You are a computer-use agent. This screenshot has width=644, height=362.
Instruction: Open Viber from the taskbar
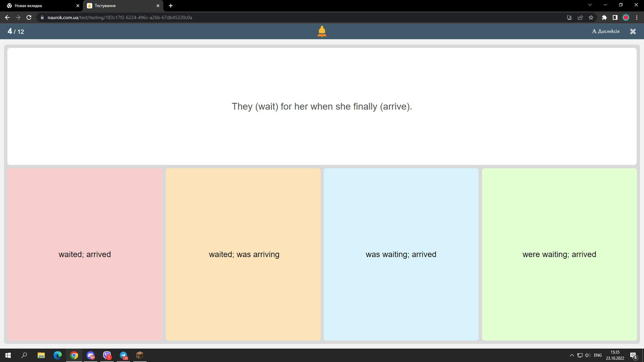(x=107, y=355)
